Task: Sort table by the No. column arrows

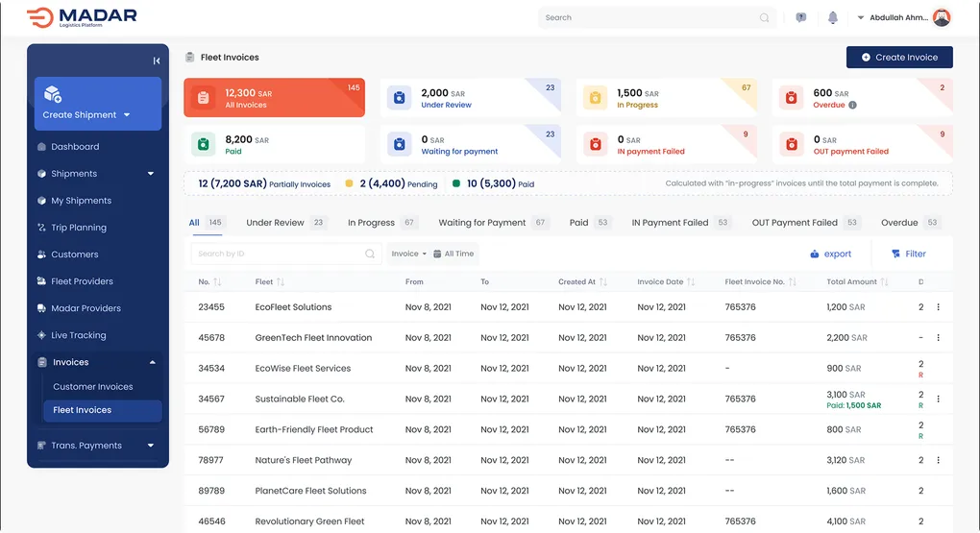Action: click(x=217, y=282)
